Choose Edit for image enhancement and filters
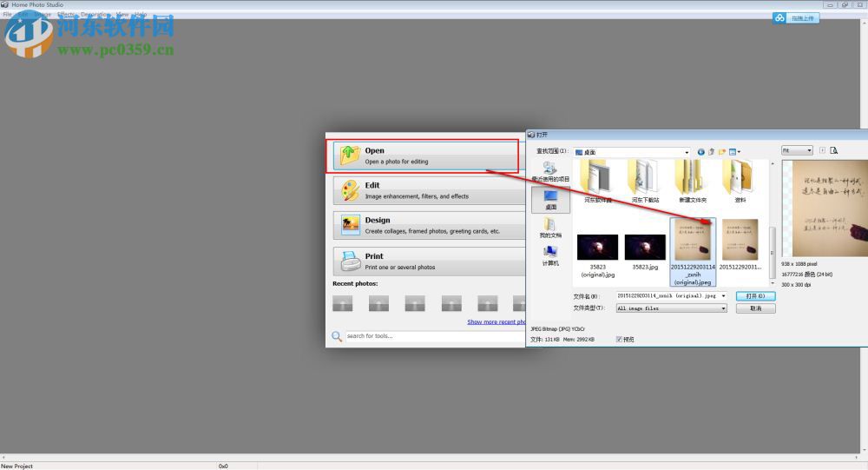This screenshot has height=470, width=868. click(429, 190)
